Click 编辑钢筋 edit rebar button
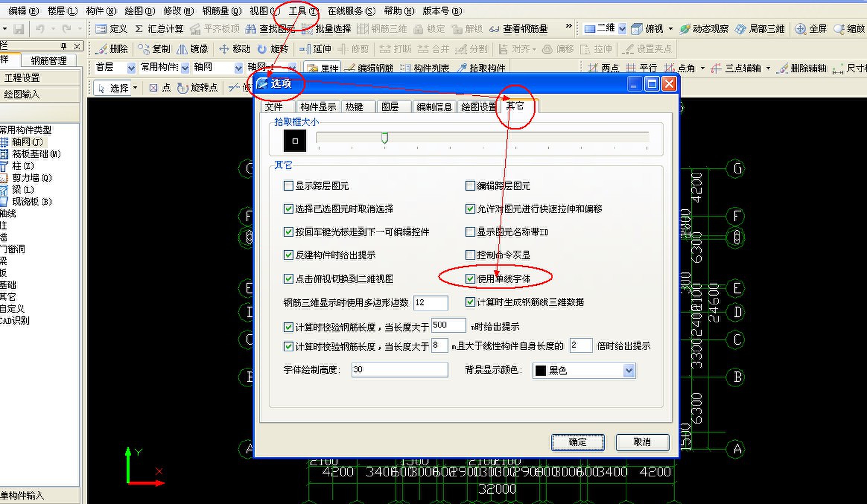This screenshot has width=867, height=504. 369,68
